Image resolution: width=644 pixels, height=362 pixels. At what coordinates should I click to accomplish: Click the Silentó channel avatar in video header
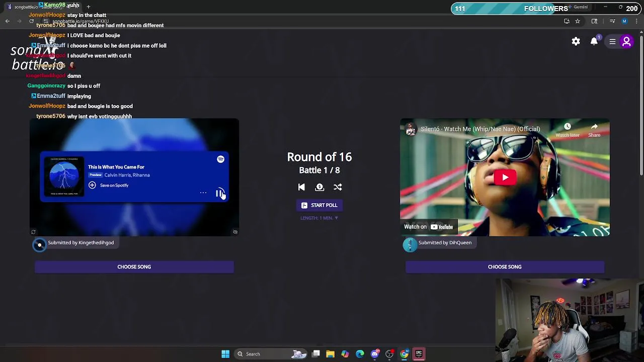(x=411, y=129)
